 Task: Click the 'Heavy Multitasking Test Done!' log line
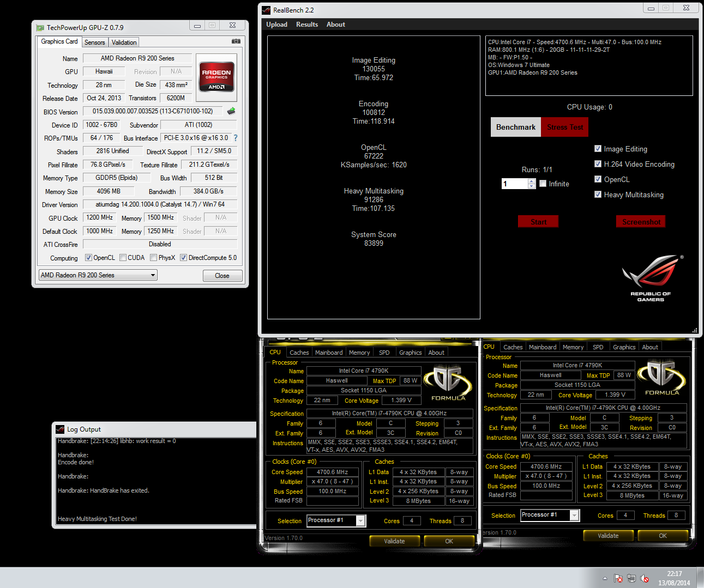[98, 519]
